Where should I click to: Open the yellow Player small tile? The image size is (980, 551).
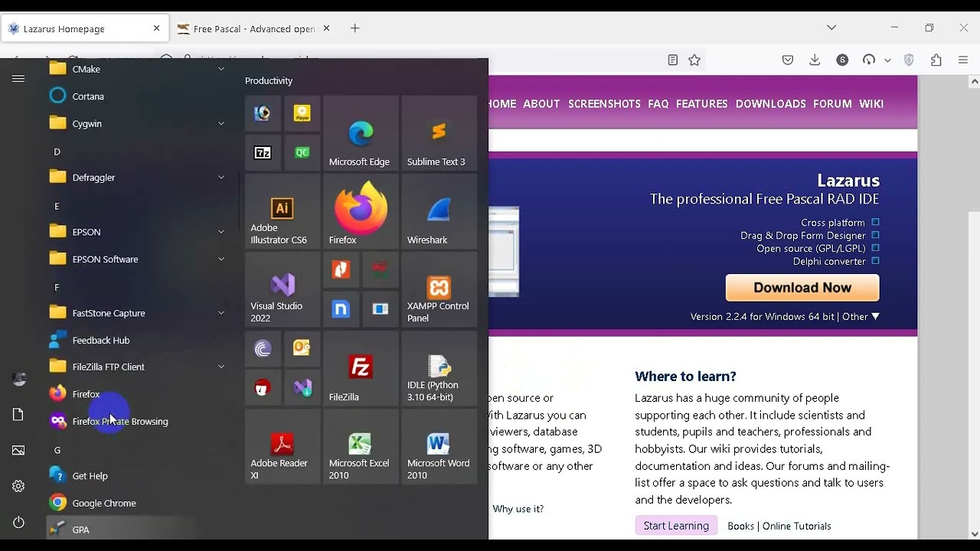tap(302, 113)
